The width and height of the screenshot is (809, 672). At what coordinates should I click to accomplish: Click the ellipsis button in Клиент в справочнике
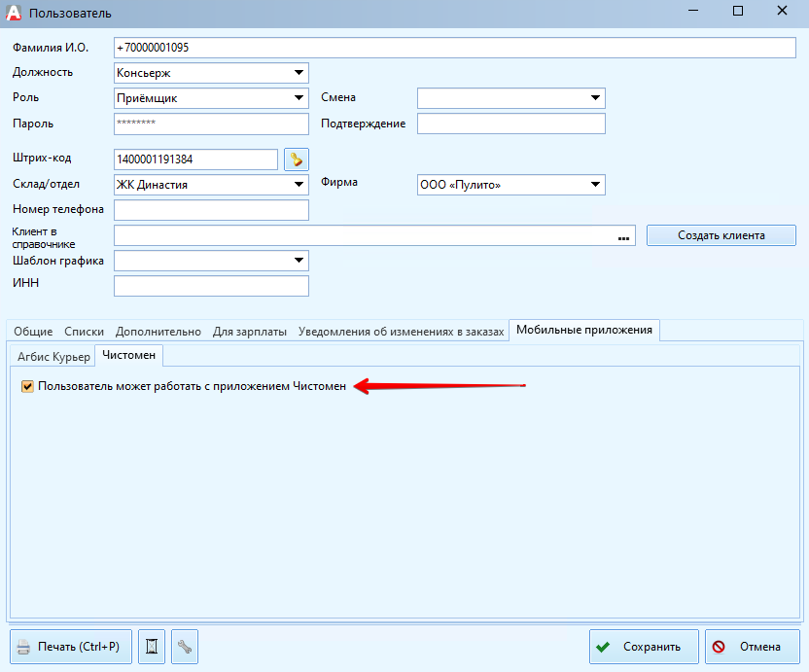click(623, 236)
